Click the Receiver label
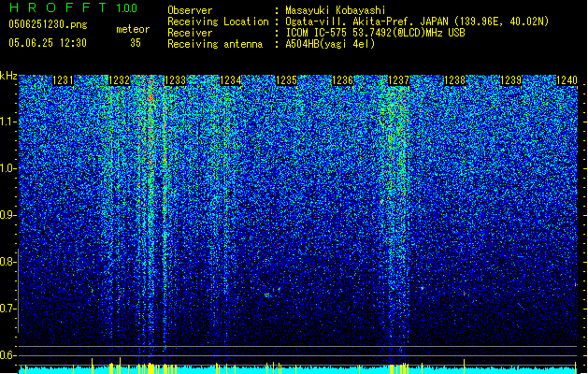Screen dimensions: 588x374 point(190,33)
